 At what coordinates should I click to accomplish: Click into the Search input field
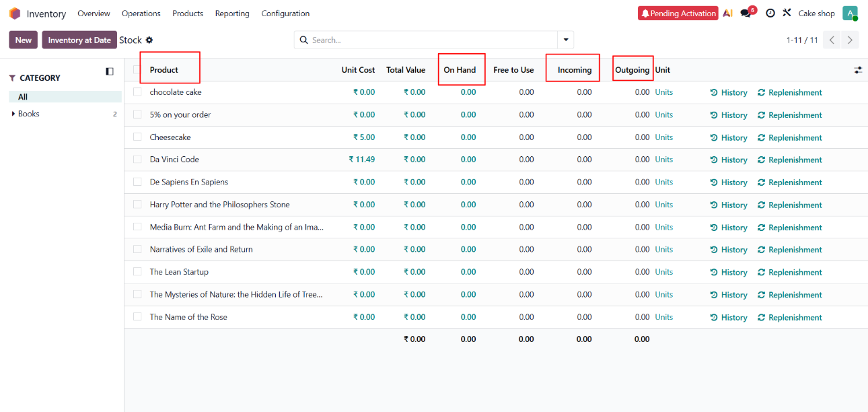pyautogui.click(x=431, y=40)
